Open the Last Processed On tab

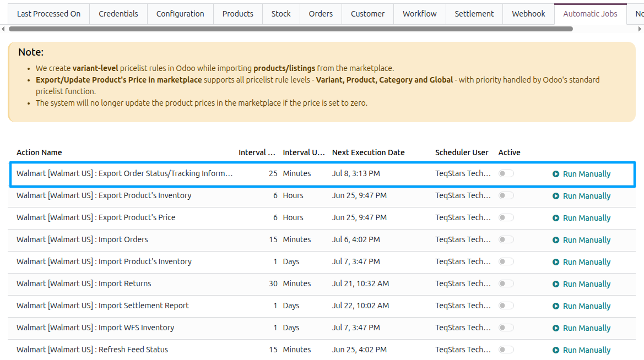tap(49, 14)
